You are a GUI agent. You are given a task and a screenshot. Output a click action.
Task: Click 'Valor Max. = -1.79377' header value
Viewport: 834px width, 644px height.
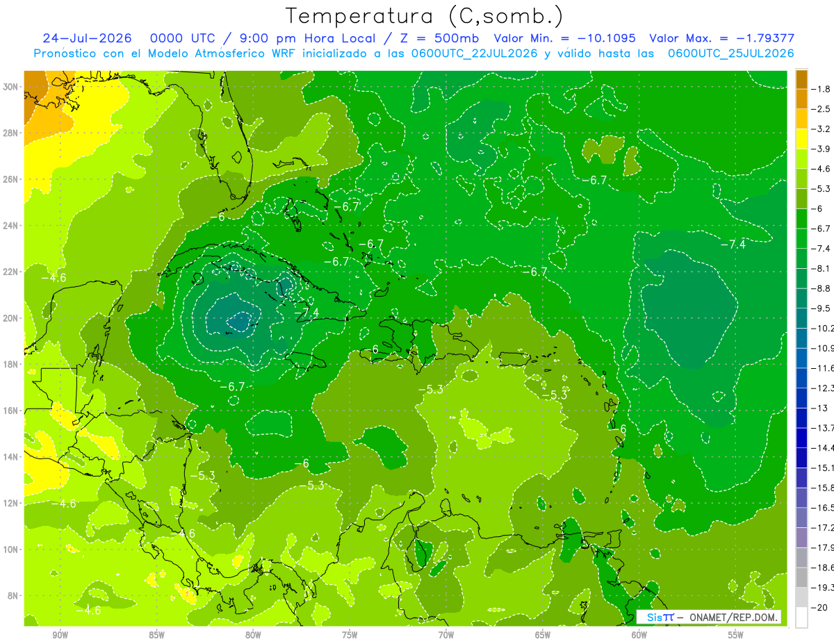click(721, 38)
